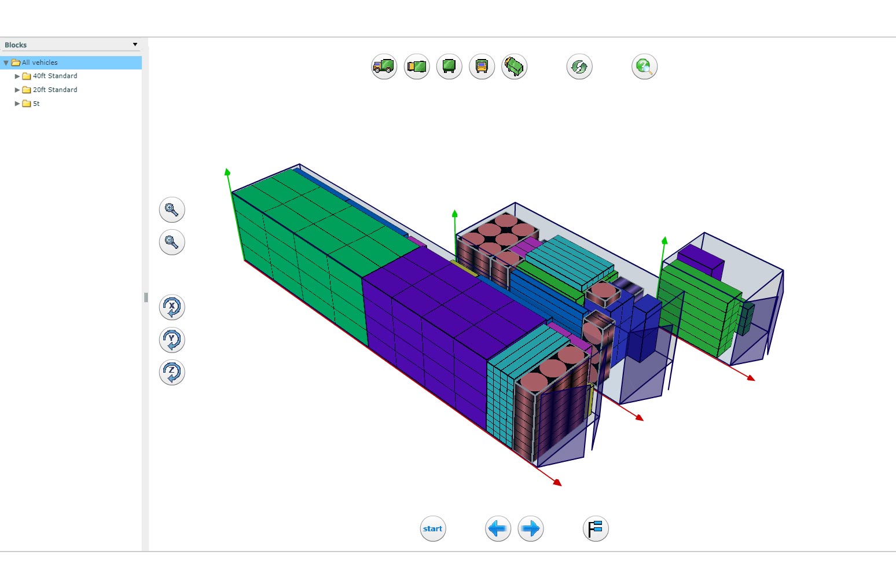896x588 pixels.
Task: Select the 3D perspective truck view
Action: [x=514, y=67]
